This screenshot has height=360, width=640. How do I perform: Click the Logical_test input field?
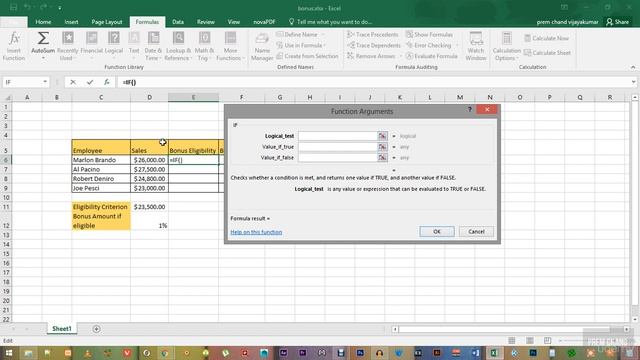tap(338, 136)
